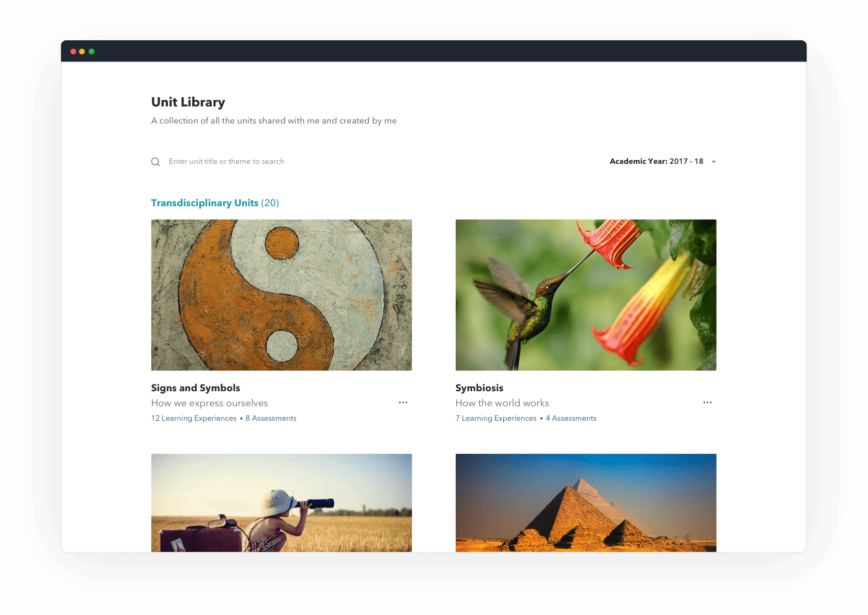The height and width of the screenshot is (615, 868).
Task: Open the Symbiosis unit title
Action: pos(479,388)
